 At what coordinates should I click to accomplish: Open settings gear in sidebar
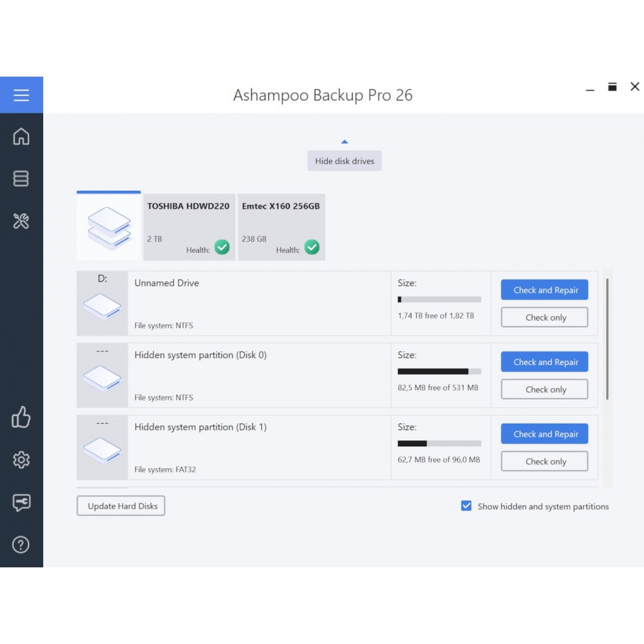[x=21, y=460]
